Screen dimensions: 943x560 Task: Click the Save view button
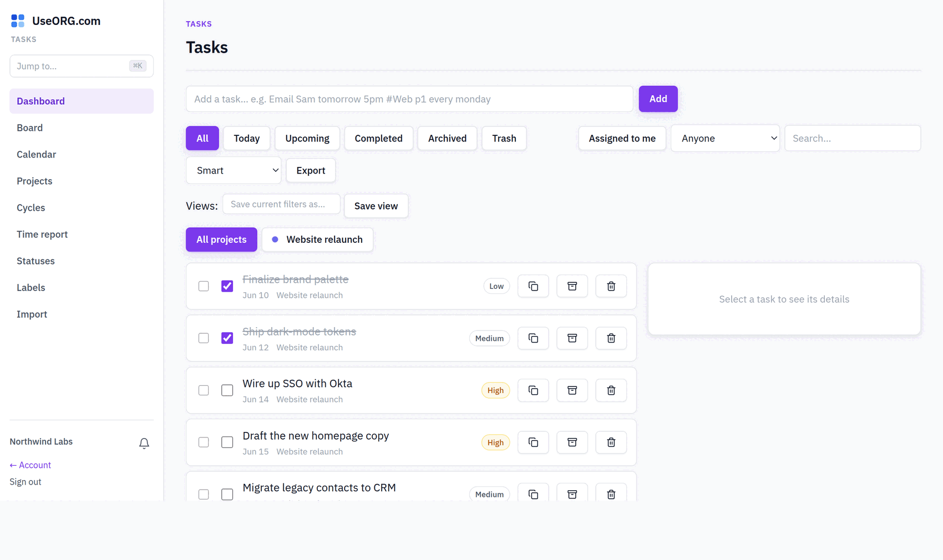tap(376, 206)
